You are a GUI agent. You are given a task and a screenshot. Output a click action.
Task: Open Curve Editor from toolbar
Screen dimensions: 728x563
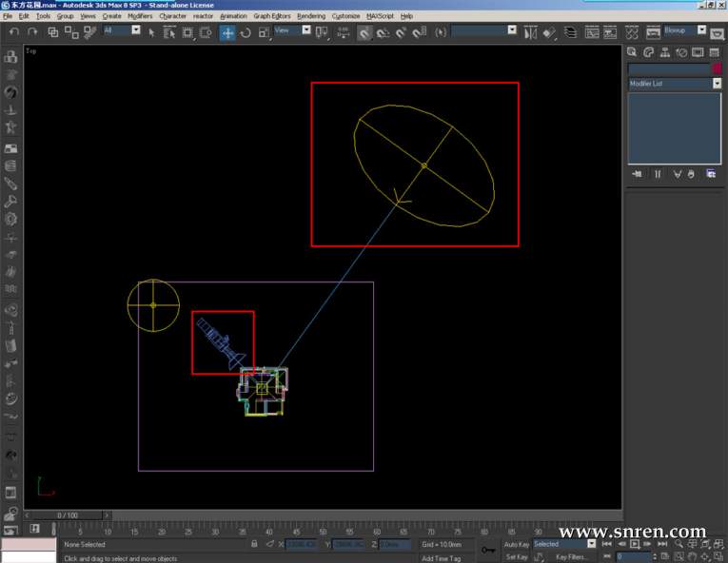click(x=592, y=32)
